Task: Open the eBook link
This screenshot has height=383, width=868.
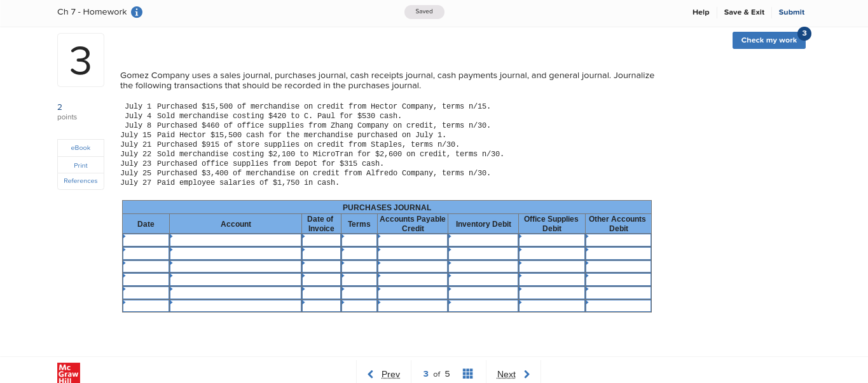Action: [80, 147]
